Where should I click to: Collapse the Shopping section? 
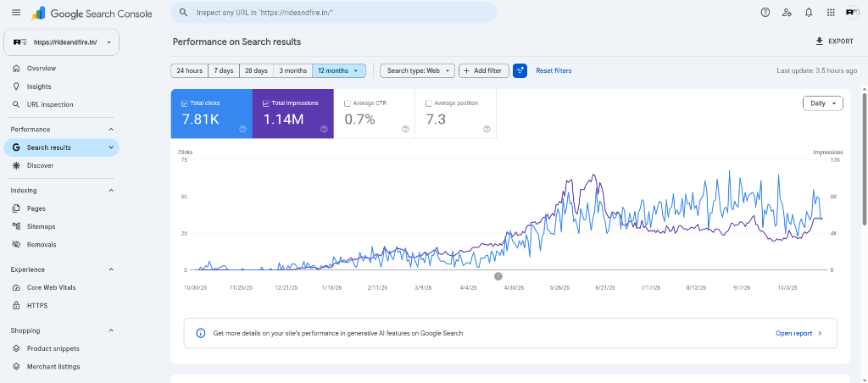click(x=111, y=331)
